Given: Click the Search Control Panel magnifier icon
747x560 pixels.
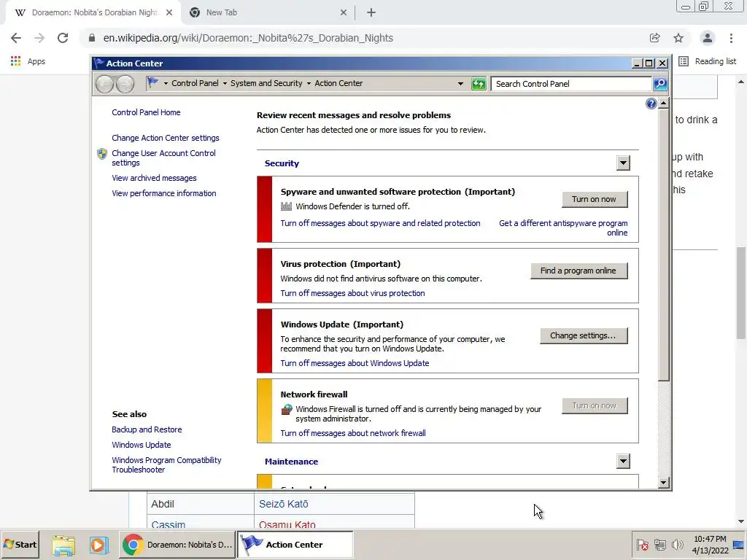Looking at the screenshot, I should click(660, 84).
